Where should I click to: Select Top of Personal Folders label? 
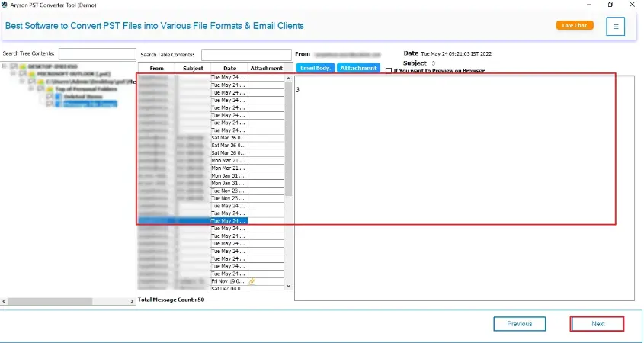pyautogui.click(x=86, y=89)
